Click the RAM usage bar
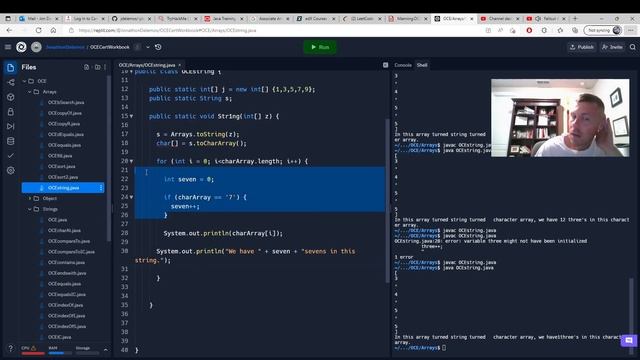The width and height of the screenshot is (640, 360). pyautogui.click(x=60, y=353)
